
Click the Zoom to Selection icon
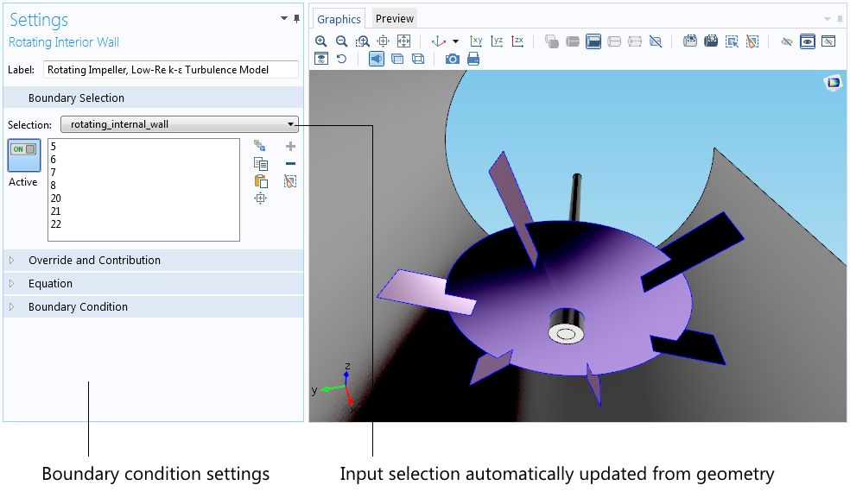pyautogui.click(x=384, y=41)
